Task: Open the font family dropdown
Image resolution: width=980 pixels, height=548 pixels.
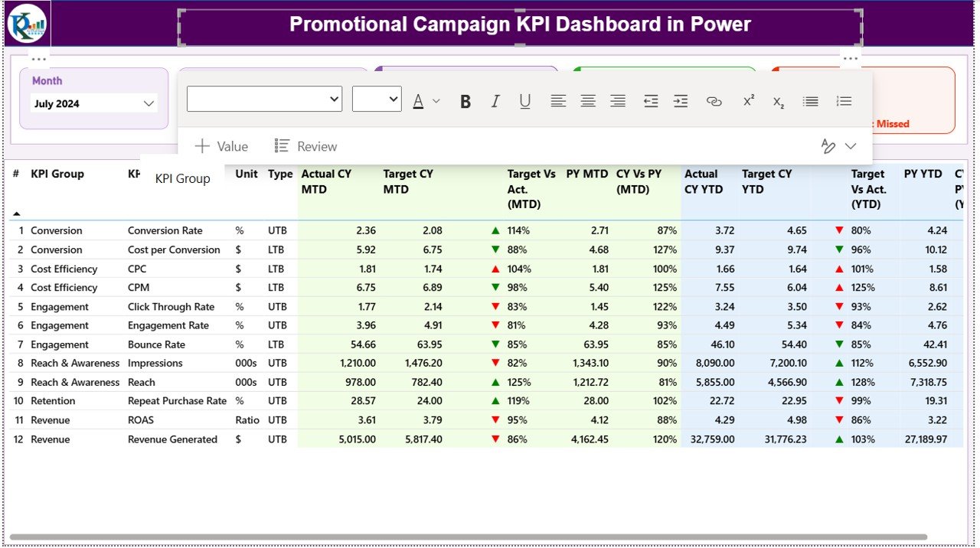Action: tap(264, 98)
